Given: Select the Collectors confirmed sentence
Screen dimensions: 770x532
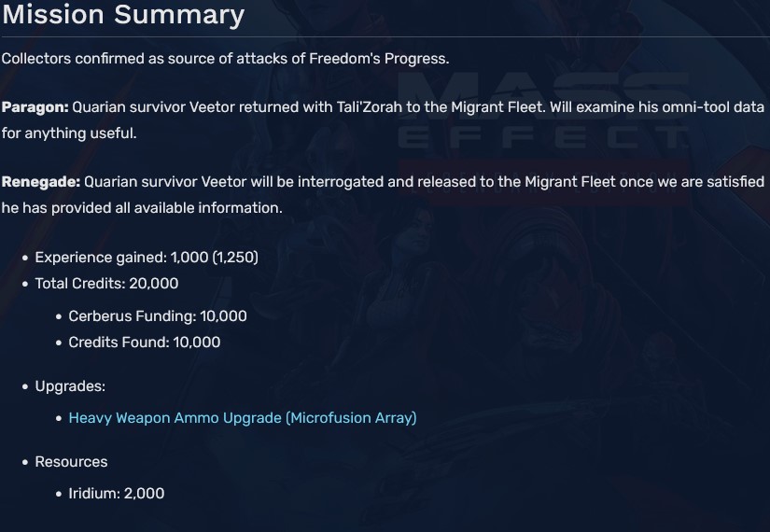Looking at the screenshot, I should pos(225,58).
